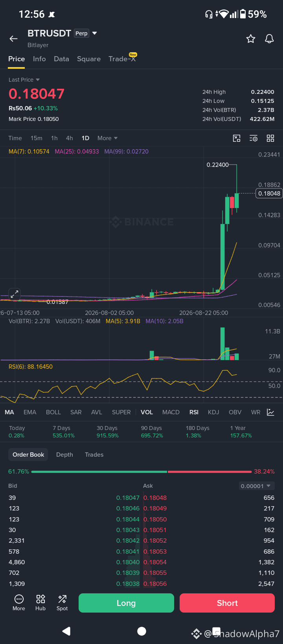Tap the 1 Year 157.67% stat

click(x=241, y=432)
